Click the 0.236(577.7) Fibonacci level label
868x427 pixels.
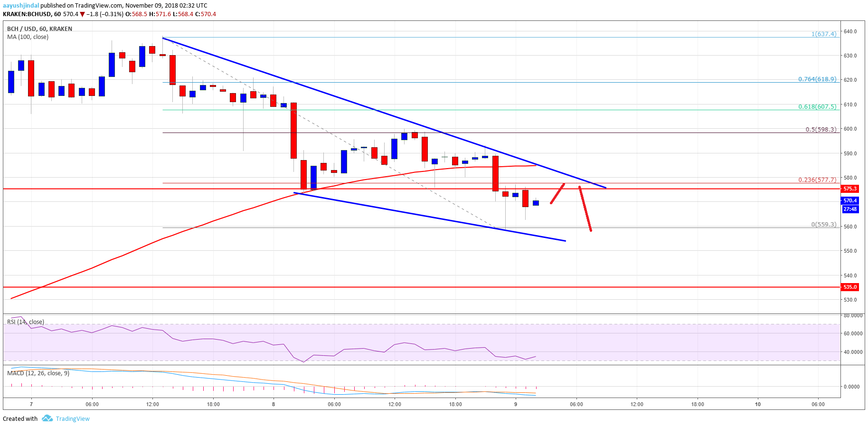coord(817,180)
